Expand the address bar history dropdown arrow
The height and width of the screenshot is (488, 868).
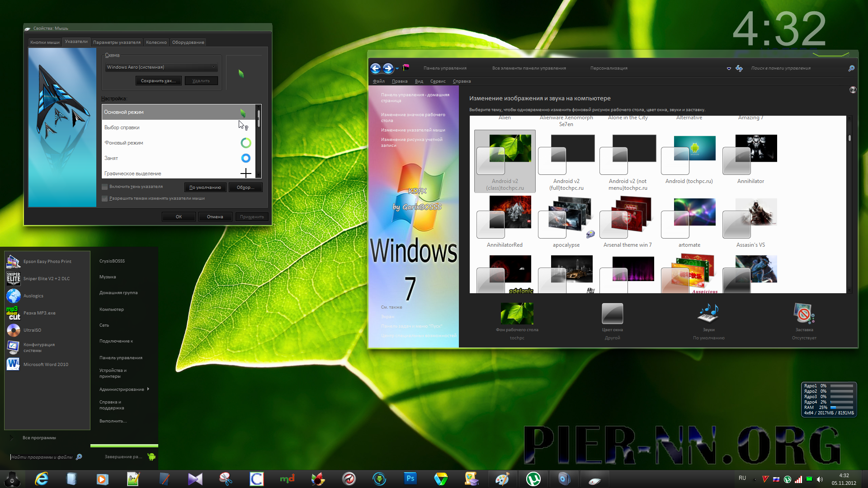(729, 69)
